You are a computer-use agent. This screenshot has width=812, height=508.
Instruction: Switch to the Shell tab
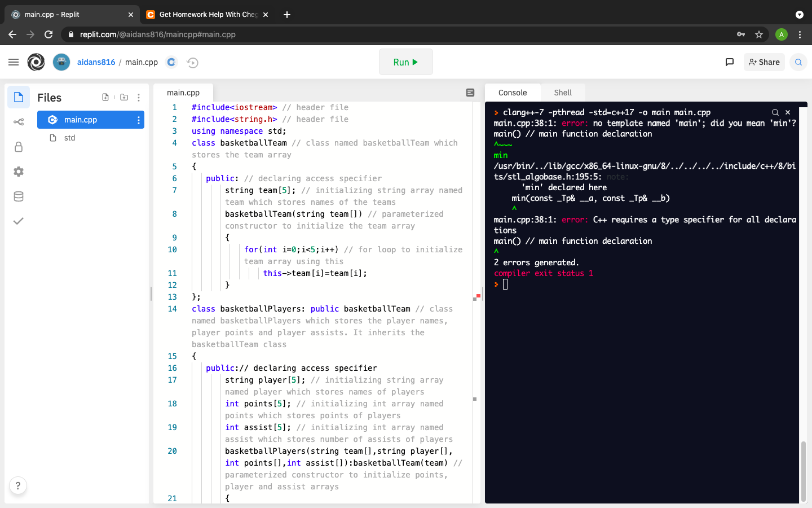pyautogui.click(x=562, y=92)
